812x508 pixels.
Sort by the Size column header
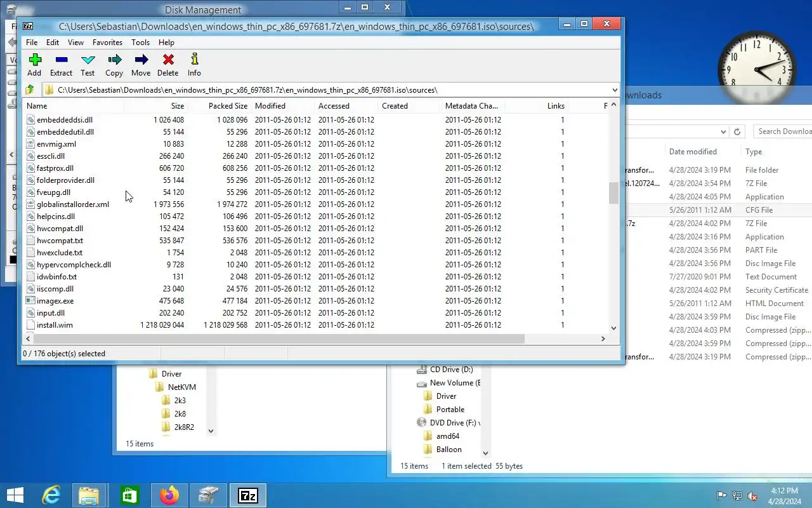(x=156, y=106)
